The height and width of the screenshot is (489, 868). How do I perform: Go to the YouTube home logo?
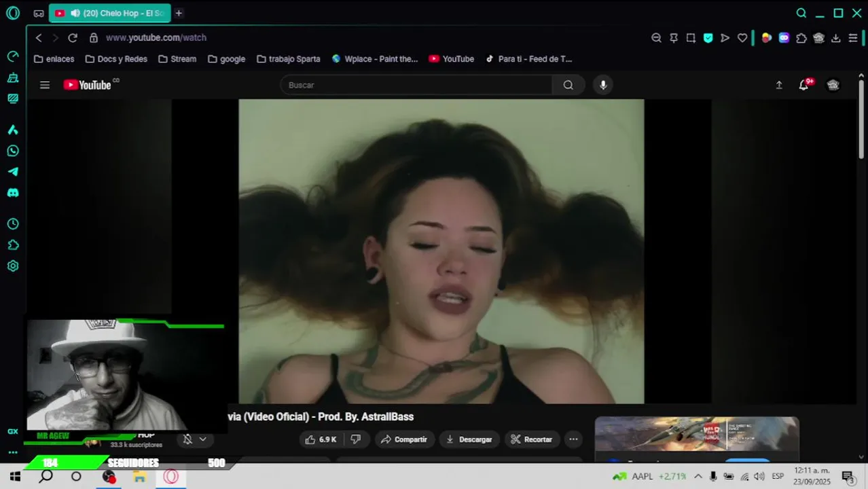click(x=87, y=85)
